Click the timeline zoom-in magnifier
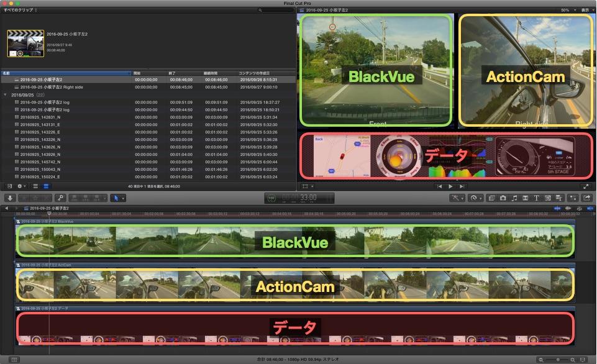Viewport: 597px width, 364px height. [x=572, y=360]
